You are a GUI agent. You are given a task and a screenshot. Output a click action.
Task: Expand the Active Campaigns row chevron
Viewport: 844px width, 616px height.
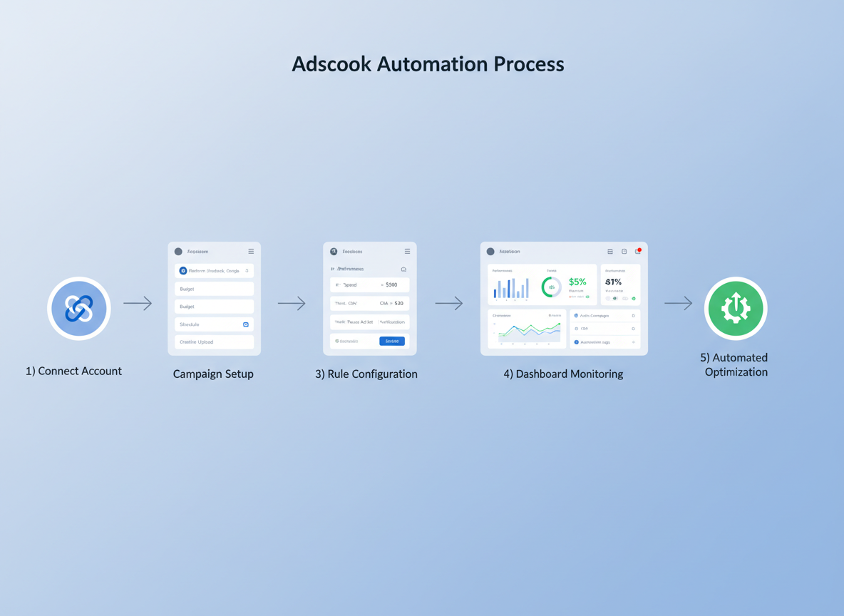coord(633,316)
